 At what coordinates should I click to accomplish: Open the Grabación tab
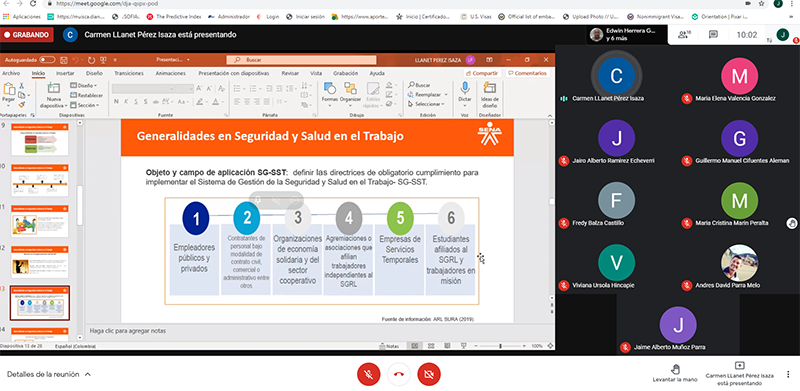345,73
